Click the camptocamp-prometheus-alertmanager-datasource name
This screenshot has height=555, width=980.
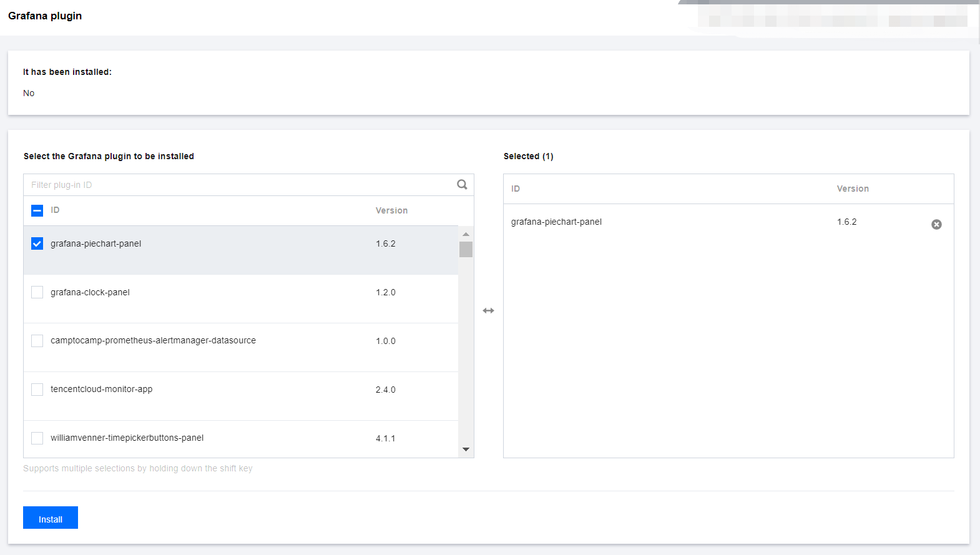153,340
